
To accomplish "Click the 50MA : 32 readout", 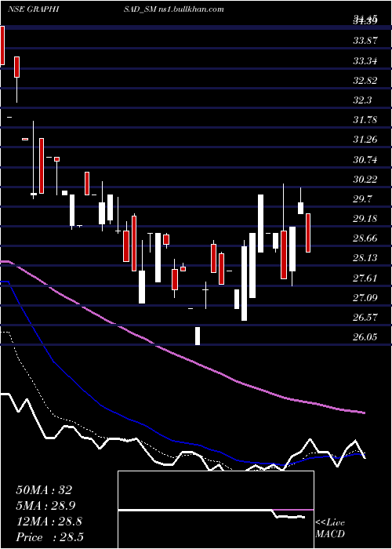I will coord(44,490).
